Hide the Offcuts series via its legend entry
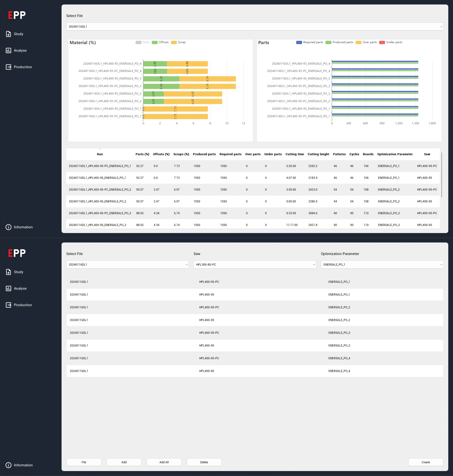This screenshot has height=476, width=453. point(160,42)
